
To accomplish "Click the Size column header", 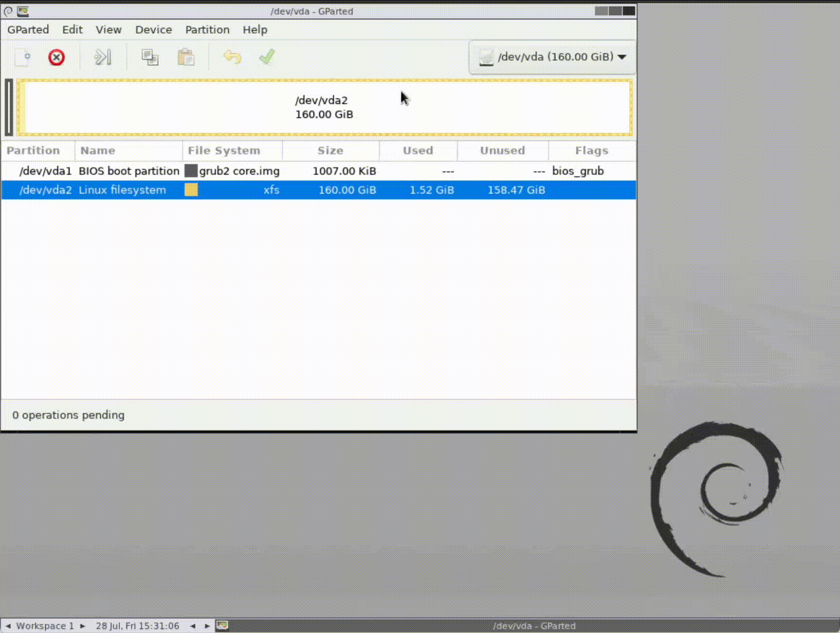I will click(x=330, y=150).
